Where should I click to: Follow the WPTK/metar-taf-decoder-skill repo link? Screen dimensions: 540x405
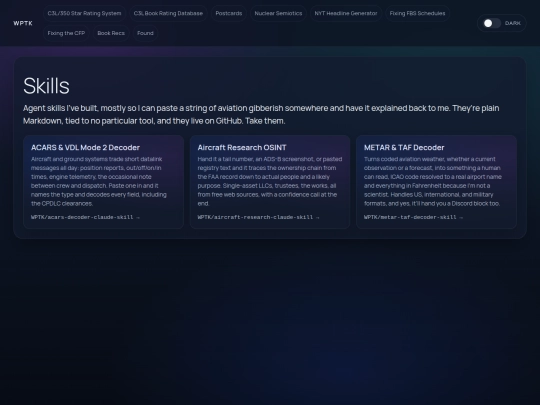point(413,217)
